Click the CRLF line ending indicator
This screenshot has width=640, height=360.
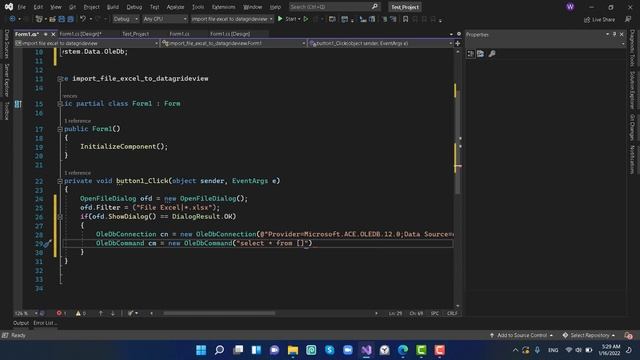[452, 313]
